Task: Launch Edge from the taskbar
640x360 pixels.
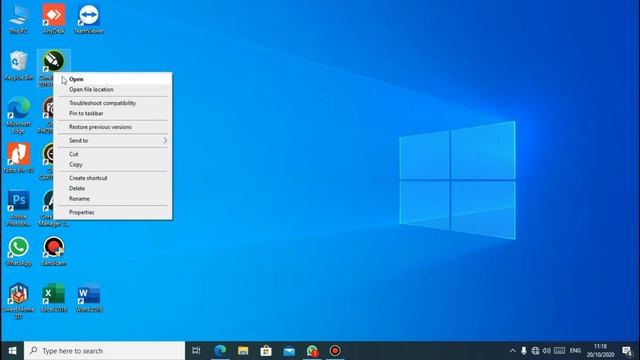Action: click(220, 351)
